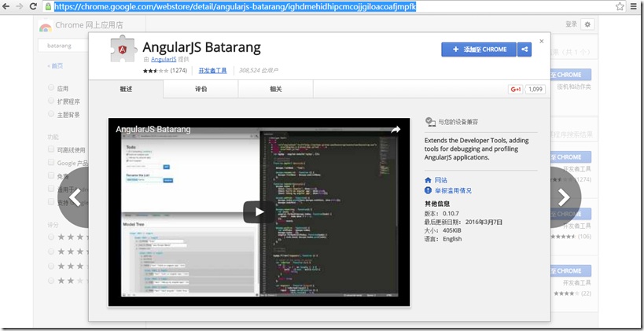Click the browser forward arrow
The width and height of the screenshot is (644, 331).
(x=20, y=6)
